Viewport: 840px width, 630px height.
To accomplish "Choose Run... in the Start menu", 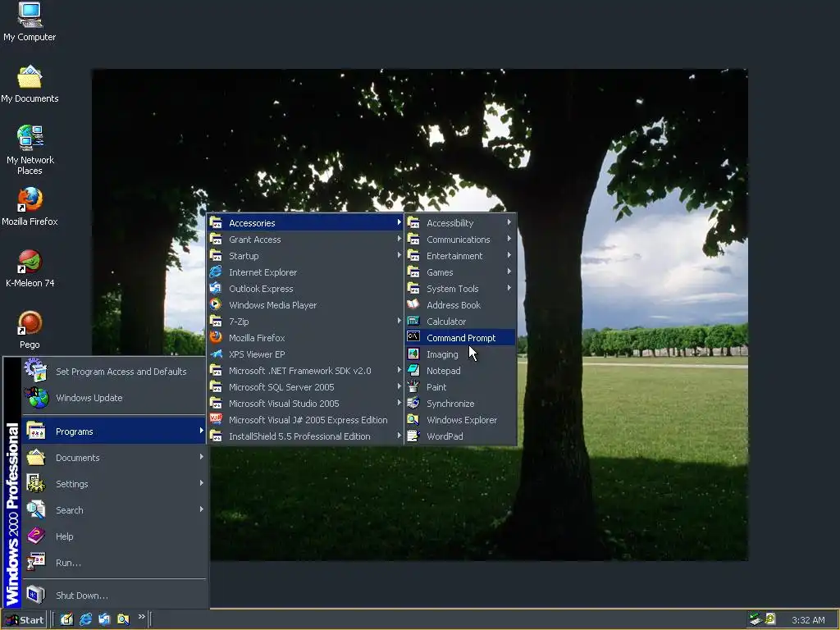I will coord(113,563).
